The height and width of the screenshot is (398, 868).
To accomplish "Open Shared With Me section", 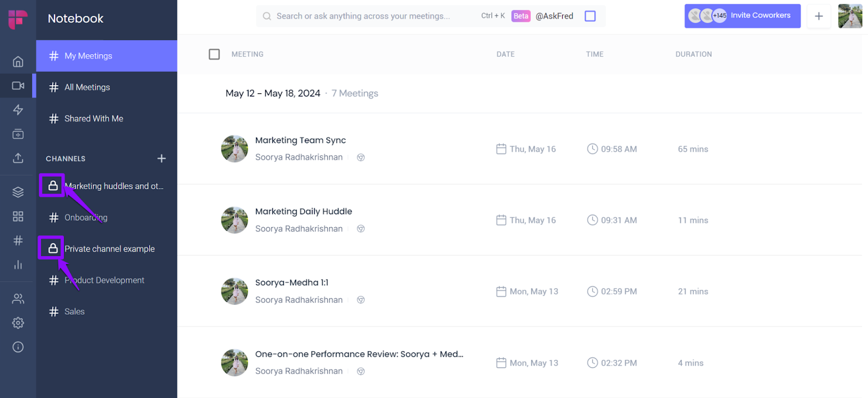I will 93,119.
